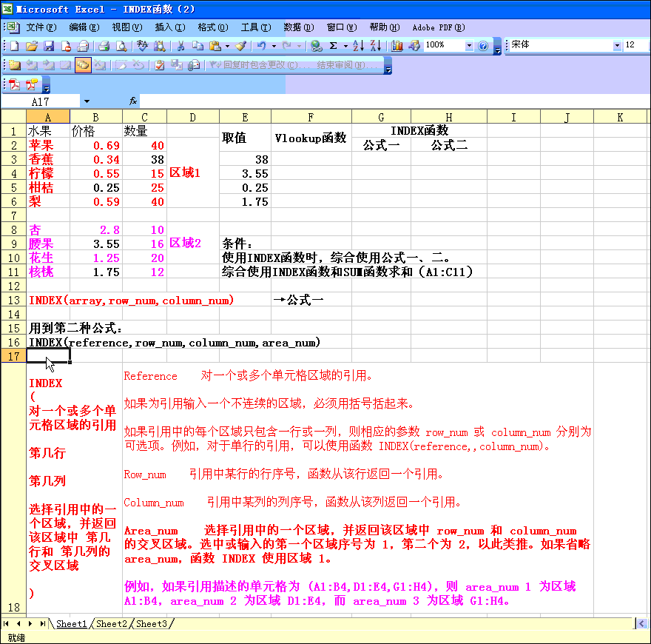651x644 pixels.
Task: Switch to the Sheet2 tab
Action: [x=112, y=624]
